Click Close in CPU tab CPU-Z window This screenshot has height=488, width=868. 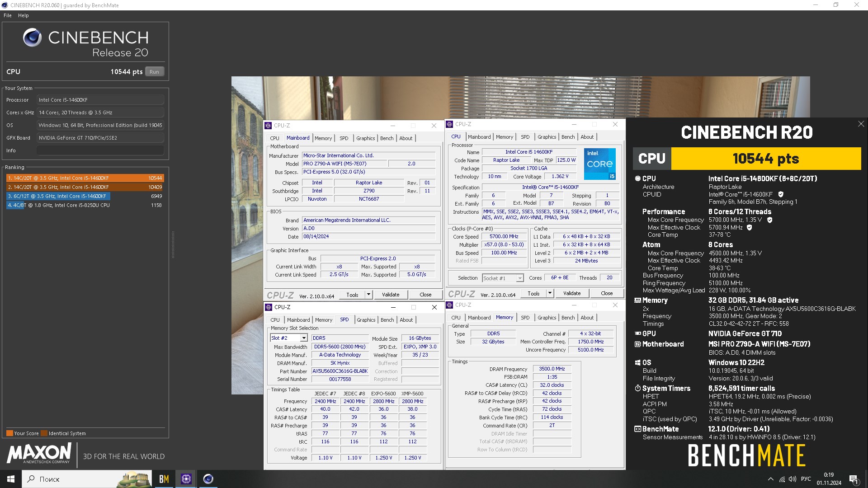[x=607, y=293]
